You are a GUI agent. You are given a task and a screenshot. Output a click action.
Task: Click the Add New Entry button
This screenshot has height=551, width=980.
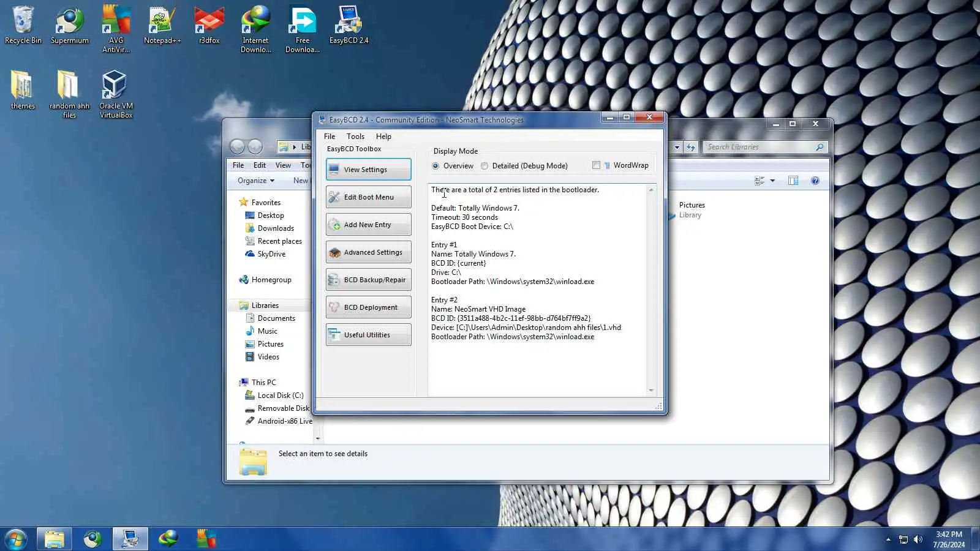point(369,225)
